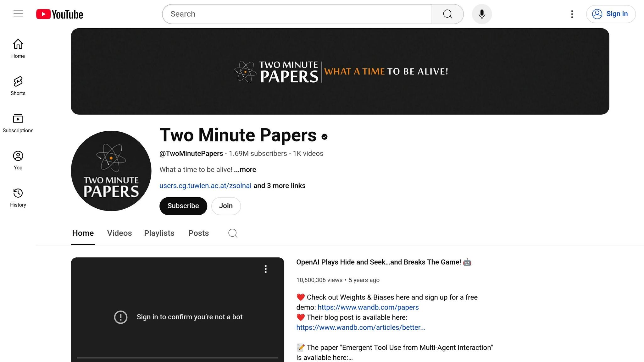This screenshot has width=644, height=362.
Task: Open the You sidebar section
Action: (x=18, y=160)
